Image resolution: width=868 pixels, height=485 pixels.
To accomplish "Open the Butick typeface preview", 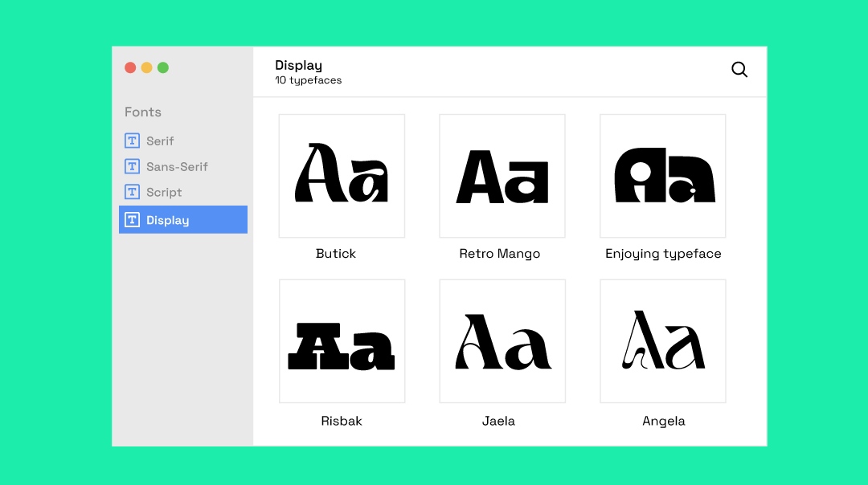I will [x=342, y=176].
